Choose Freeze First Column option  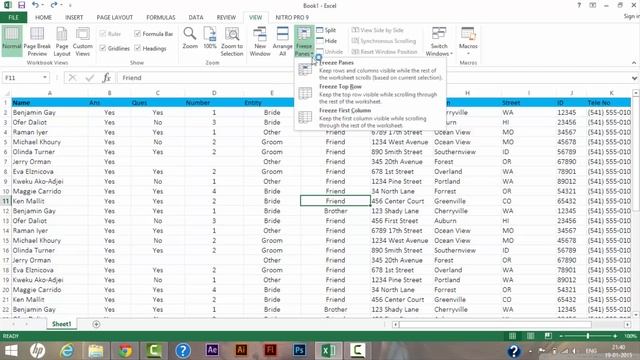pos(370,118)
